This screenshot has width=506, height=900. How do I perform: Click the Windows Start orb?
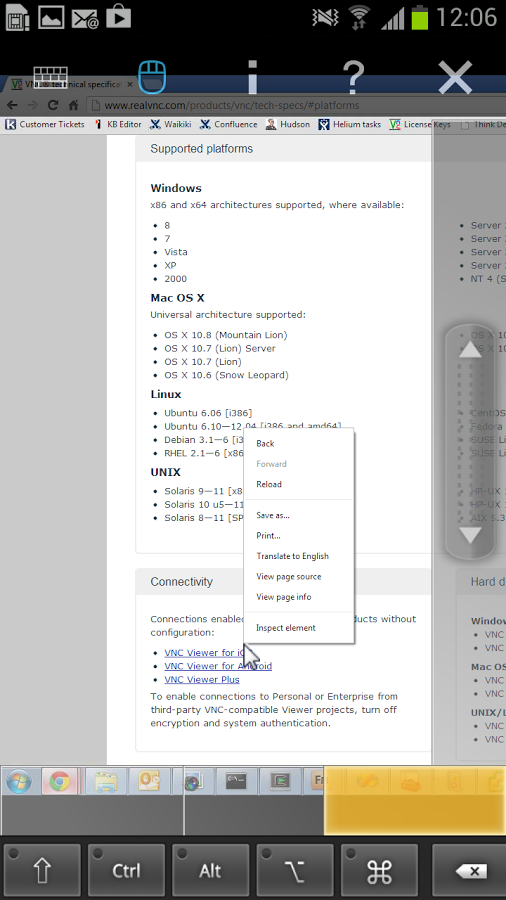tap(19, 782)
